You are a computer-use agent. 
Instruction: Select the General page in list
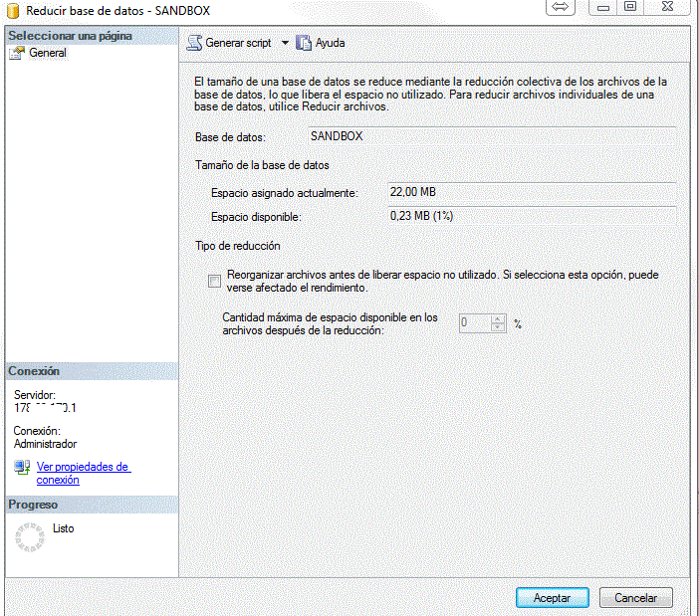[48, 54]
